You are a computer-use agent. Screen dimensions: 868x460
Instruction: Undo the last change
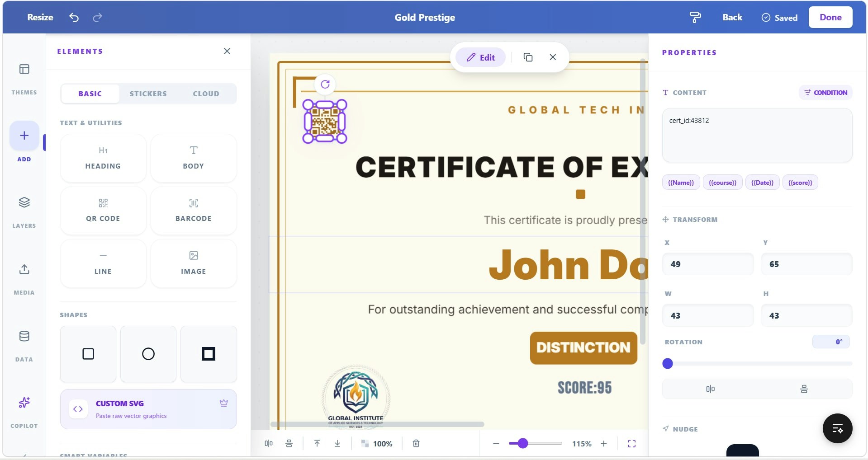tap(74, 18)
